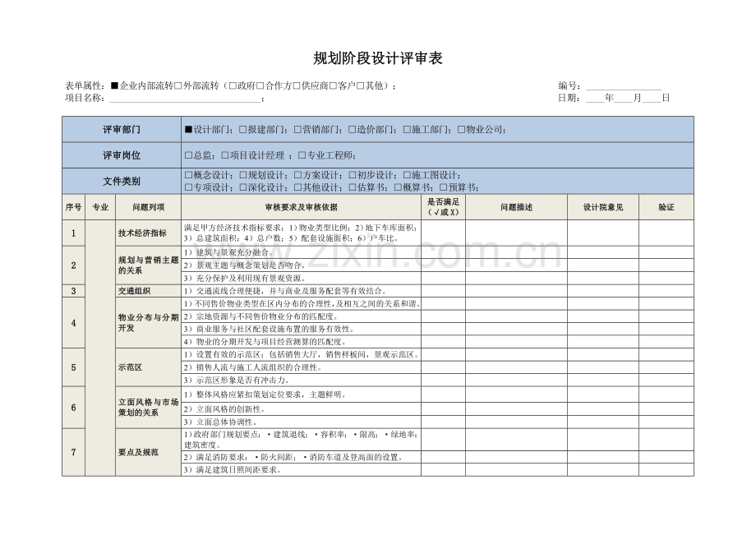The width and height of the screenshot is (756, 535).
Task: Tick the 造价部门 checkbox
Action: (352, 130)
